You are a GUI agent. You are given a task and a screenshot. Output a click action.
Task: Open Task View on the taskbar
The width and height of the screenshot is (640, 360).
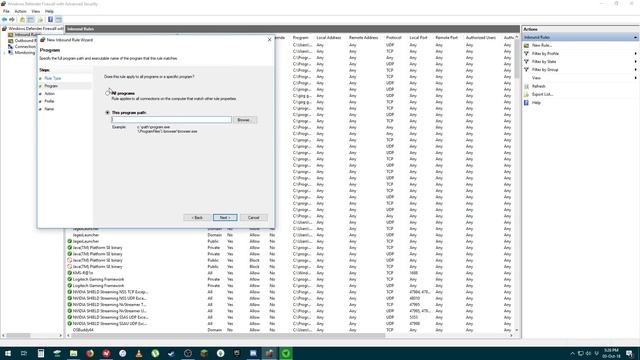(24, 353)
